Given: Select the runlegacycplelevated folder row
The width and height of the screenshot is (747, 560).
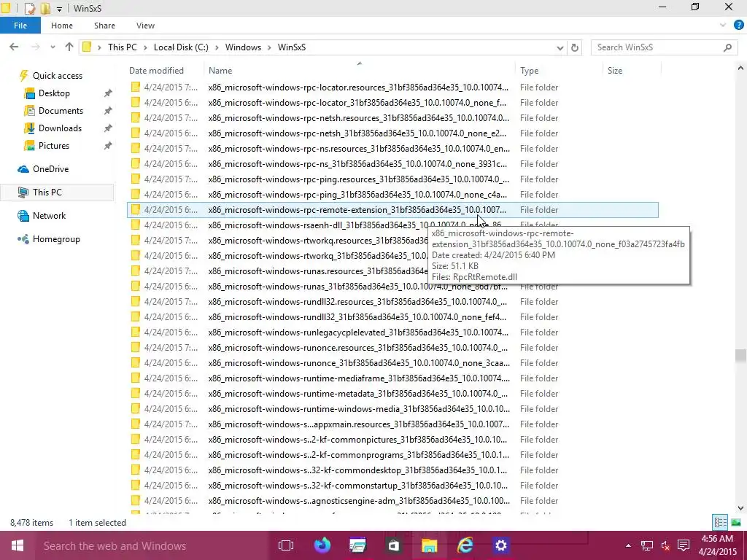Looking at the screenshot, I should pos(392,332).
